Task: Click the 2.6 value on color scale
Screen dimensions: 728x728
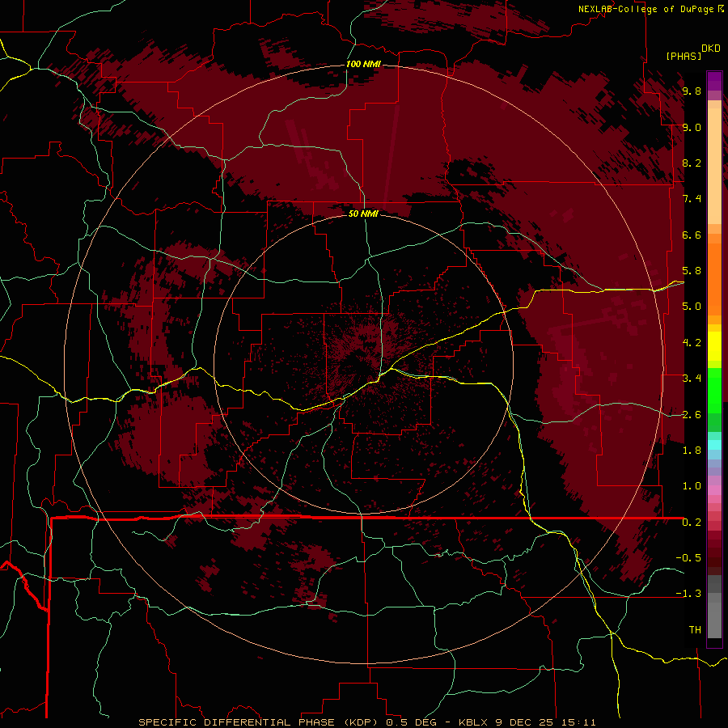Action: click(692, 415)
